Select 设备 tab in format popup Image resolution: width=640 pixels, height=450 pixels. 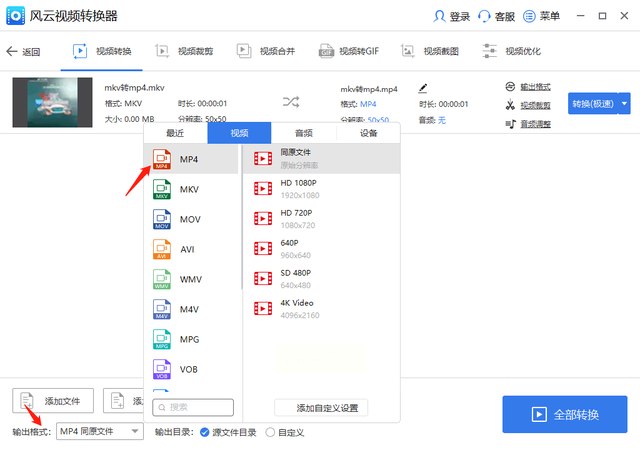click(369, 133)
